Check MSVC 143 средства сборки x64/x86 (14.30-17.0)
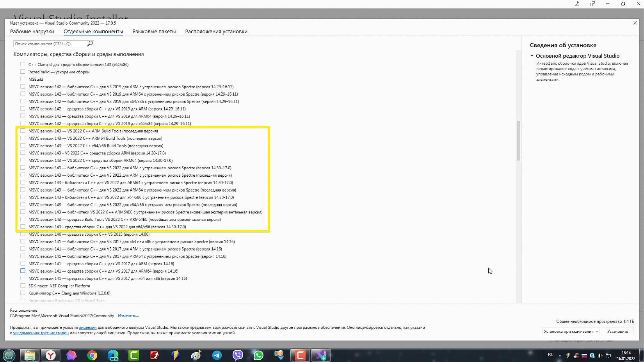Viewport: 644px width, 362px height. point(23,227)
